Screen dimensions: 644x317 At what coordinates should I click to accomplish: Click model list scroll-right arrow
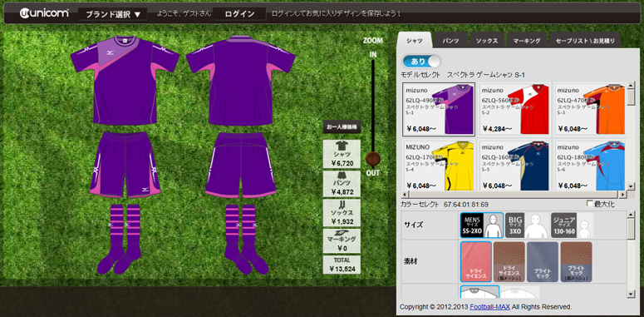[x=622, y=195]
